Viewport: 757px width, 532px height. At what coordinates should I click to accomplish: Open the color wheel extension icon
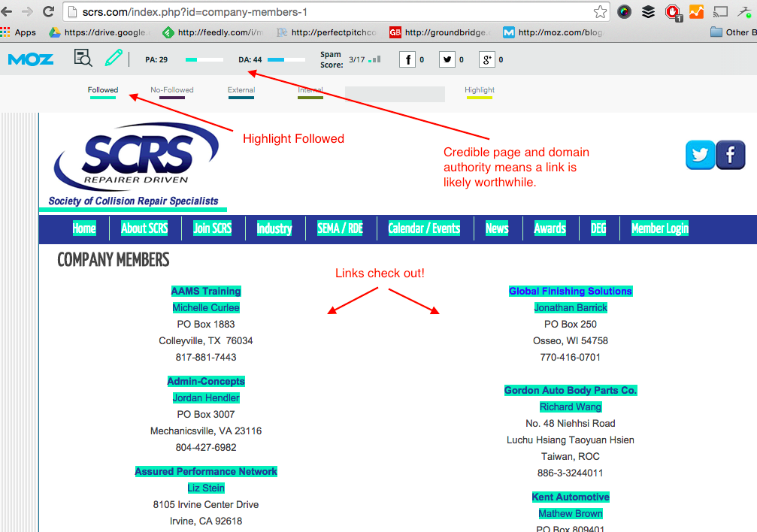[x=624, y=11]
